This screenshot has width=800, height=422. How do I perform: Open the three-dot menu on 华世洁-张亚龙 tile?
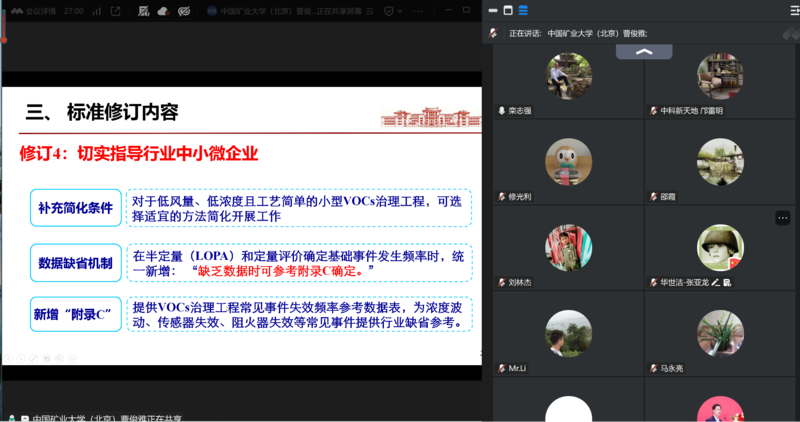click(783, 218)
